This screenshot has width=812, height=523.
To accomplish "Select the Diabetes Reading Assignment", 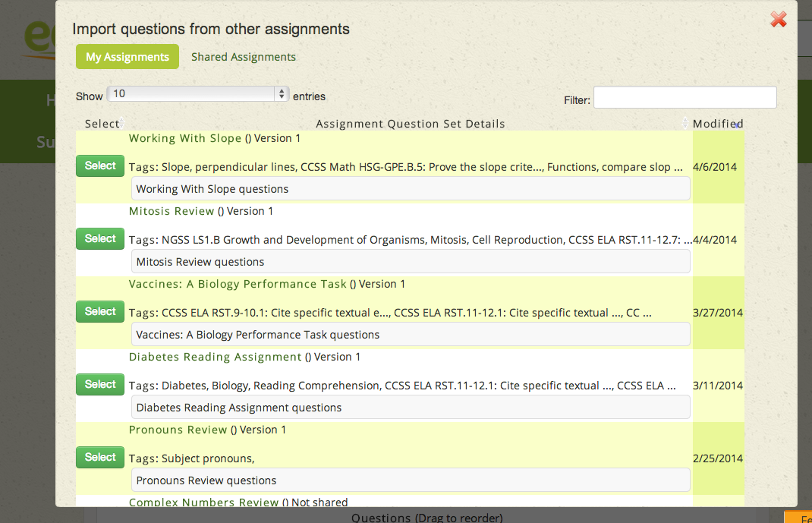I will pyautogui.click(x=100, y=384).
